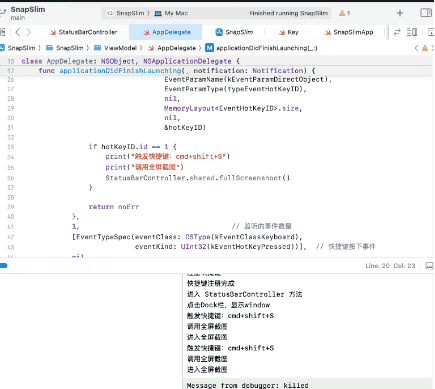
Task: Open the ViewModel folder in jump bar
Action: point(116,48)
